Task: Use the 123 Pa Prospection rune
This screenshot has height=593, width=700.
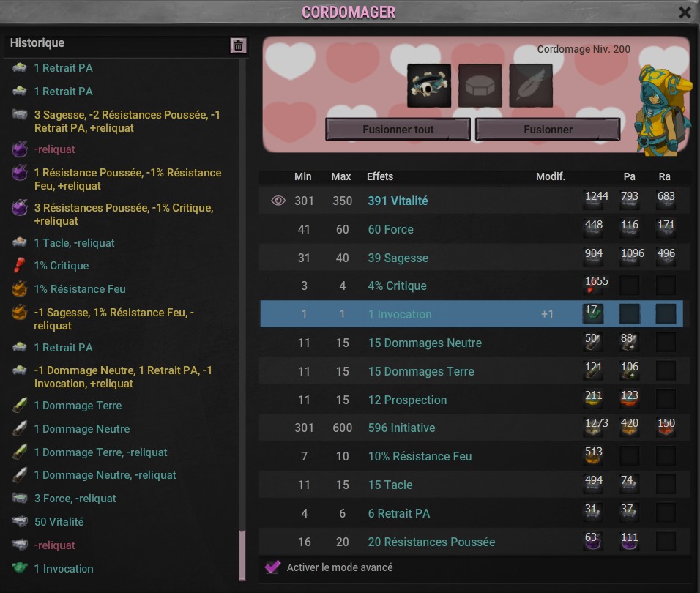Action: pyautogui.click(x=630, y=400)
